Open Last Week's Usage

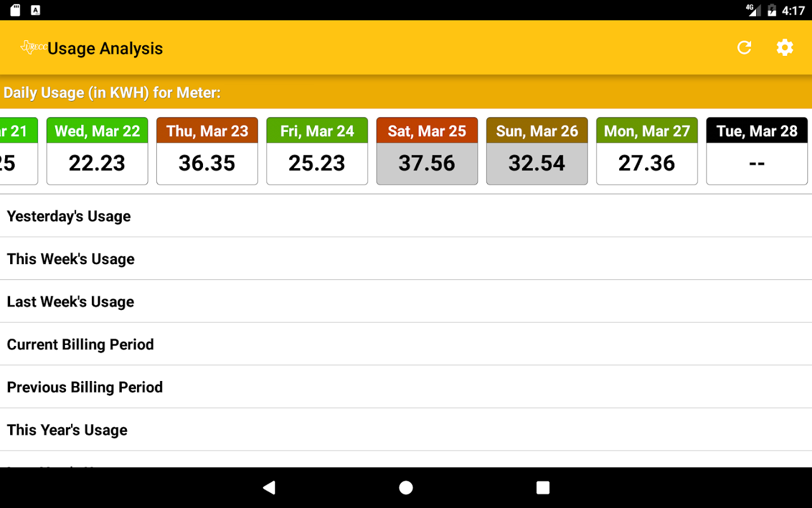pos(406,301)
